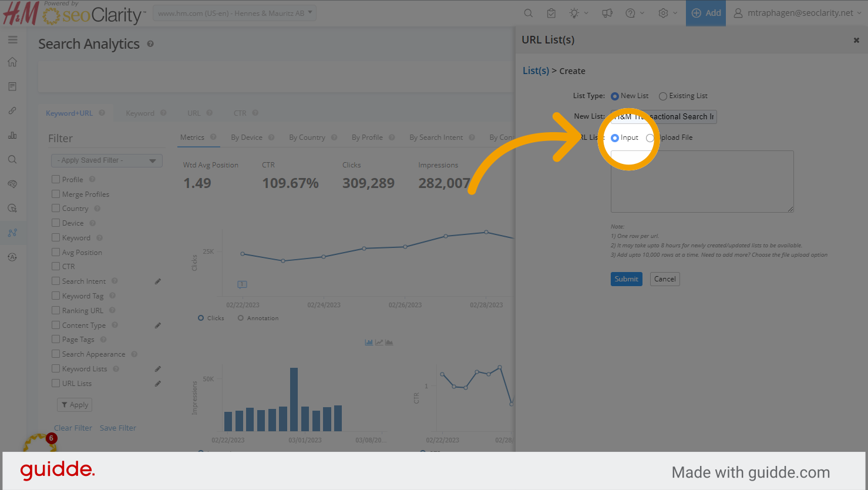Click the URL list input text area
Screen dimensions: 868x490
pos(702,182)
